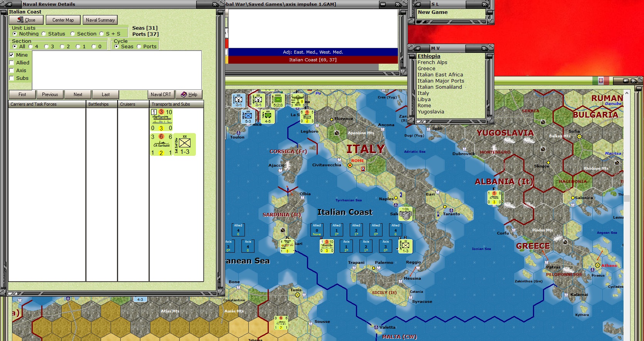The image size is (644, 341).
Task: Choose All in the Section group
Action: pyautogui.click(x=15, y=47)
